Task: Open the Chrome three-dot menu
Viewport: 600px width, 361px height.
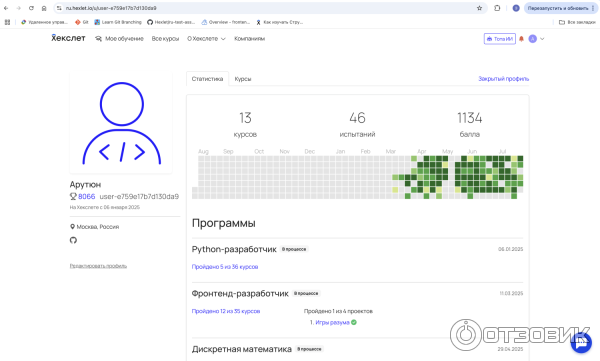Action: [x=593, y=8]
